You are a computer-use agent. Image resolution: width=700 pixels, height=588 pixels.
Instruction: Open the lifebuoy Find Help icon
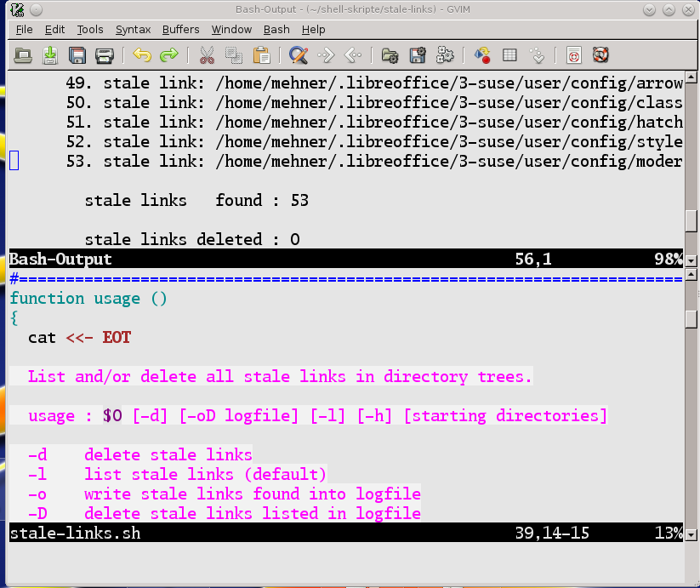click(x=601, y=55)
